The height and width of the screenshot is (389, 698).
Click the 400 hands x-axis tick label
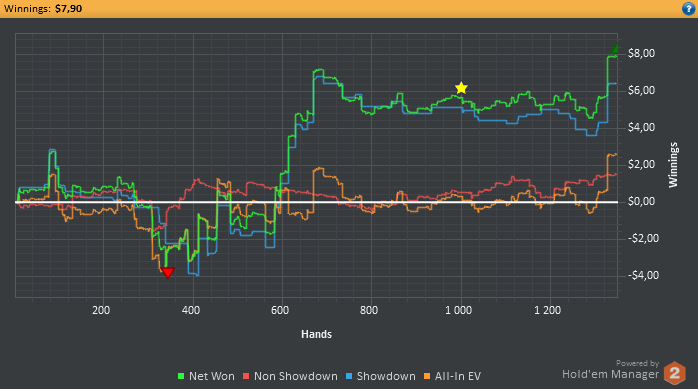pyautogui.click(x=191, y=310)
